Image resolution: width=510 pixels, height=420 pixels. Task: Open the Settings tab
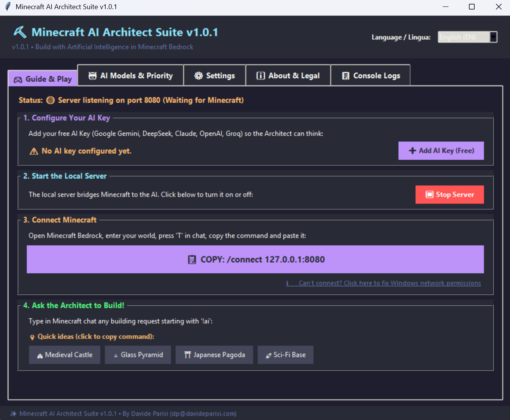tap(215, 76)
